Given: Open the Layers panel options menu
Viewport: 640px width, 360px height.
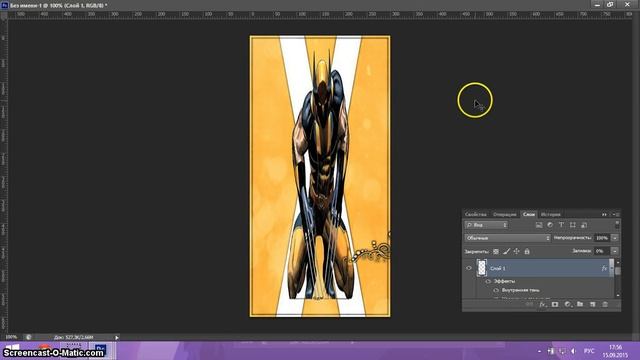Looking at the screenshot, I should click(616, 214).
